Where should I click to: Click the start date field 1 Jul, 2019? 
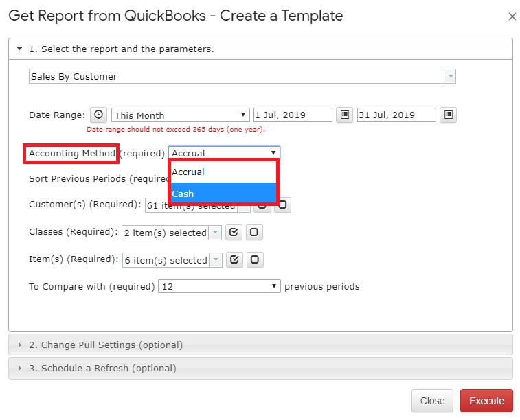293,115
